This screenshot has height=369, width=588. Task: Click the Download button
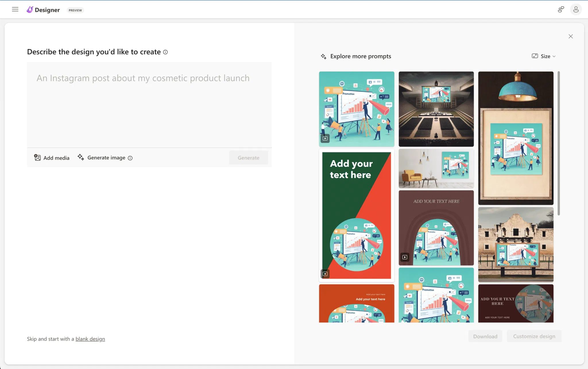(485, 336)
